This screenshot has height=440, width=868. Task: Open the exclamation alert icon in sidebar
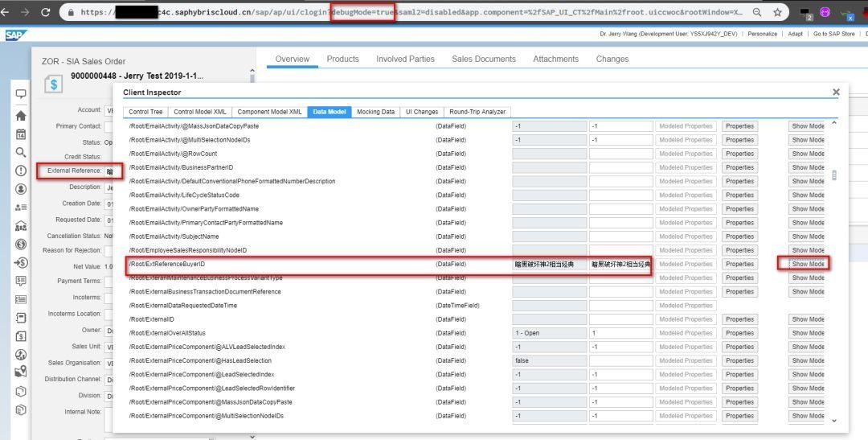20,171
